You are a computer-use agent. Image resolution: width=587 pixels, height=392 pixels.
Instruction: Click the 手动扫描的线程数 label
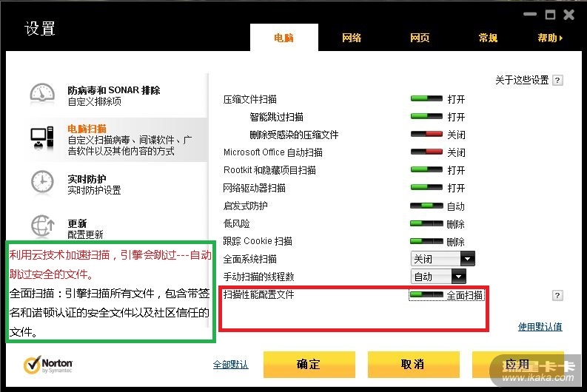(258, 277)
